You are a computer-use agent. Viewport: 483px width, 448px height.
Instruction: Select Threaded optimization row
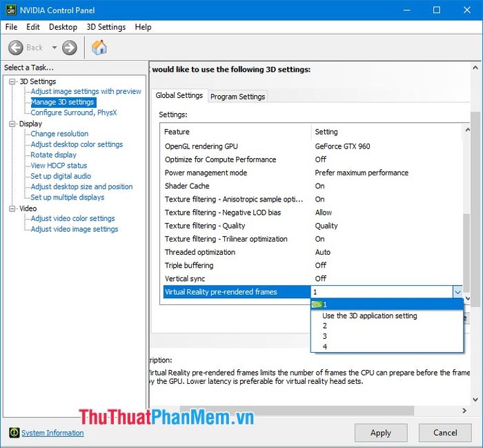pos(313,253)
